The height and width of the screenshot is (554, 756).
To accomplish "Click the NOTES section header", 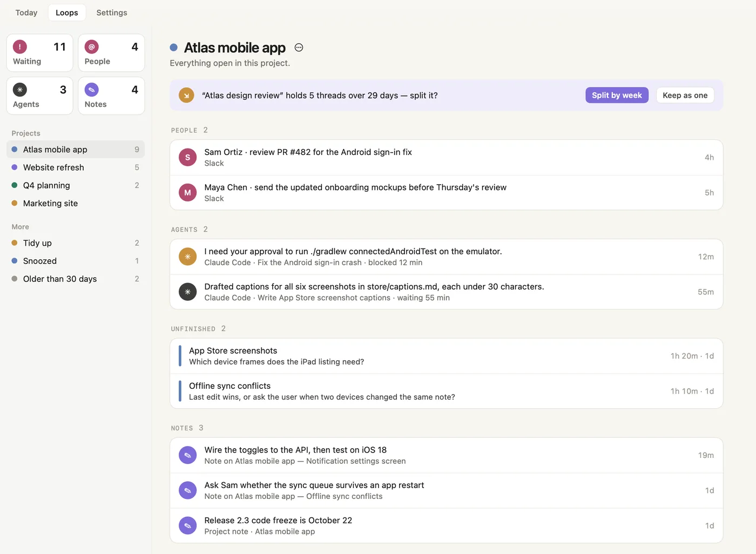I will (x=187, y=428).
